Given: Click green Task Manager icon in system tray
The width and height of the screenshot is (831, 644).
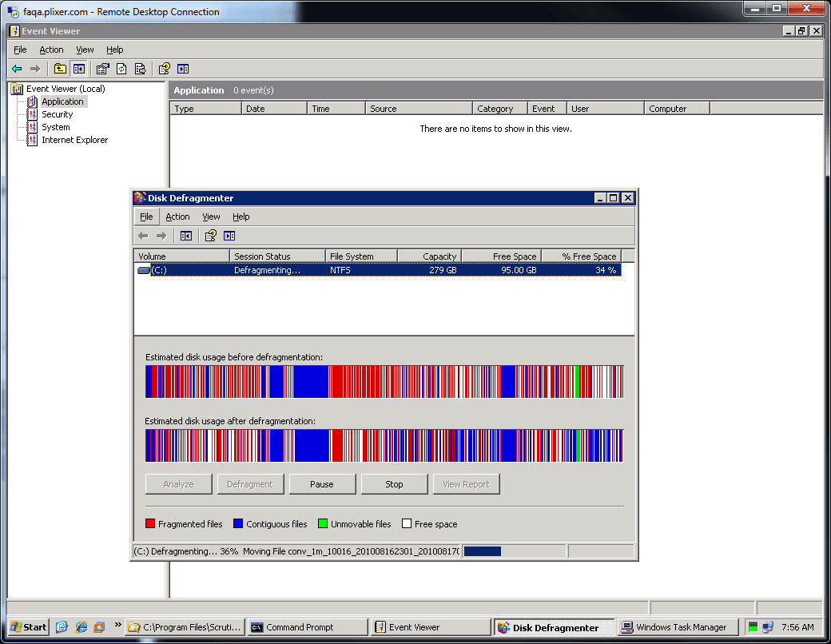Looking at the screenshot, I should coord(753,627).
